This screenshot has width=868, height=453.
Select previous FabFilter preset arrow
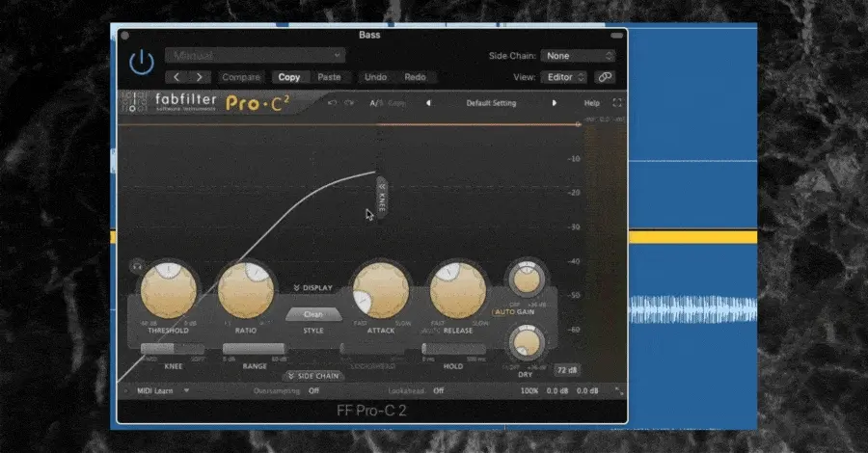click(x=428, y=103)
